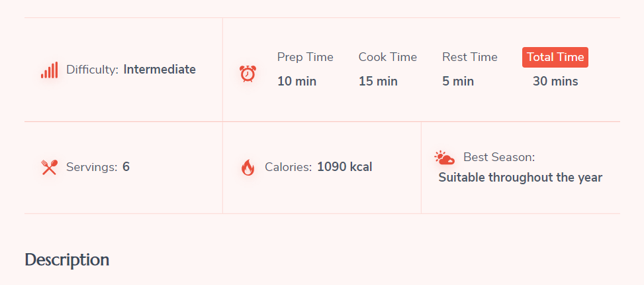The height and width of the screenshot is (285, 644).
Task: Click the difficulty signal bars icon
Action: pos(49,70)
